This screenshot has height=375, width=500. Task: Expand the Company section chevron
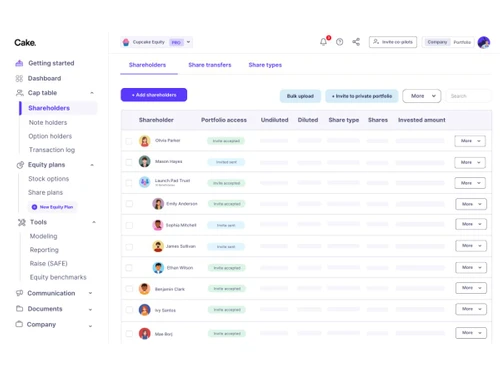point(90,326)
